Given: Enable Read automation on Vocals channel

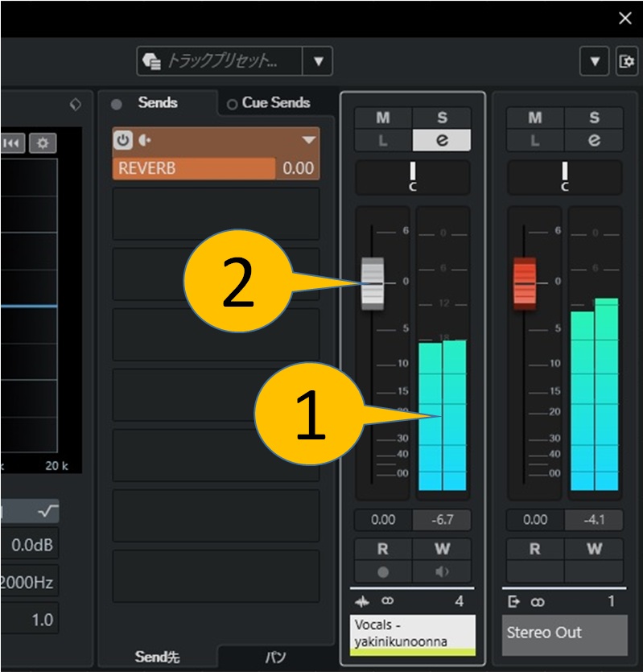Looking at the screenshot, I should click(383, 550).
